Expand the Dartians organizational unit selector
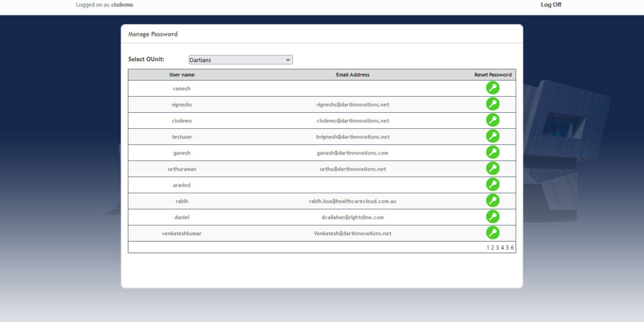The width and height of the screenshot is (644, 322). click(240, 60)
